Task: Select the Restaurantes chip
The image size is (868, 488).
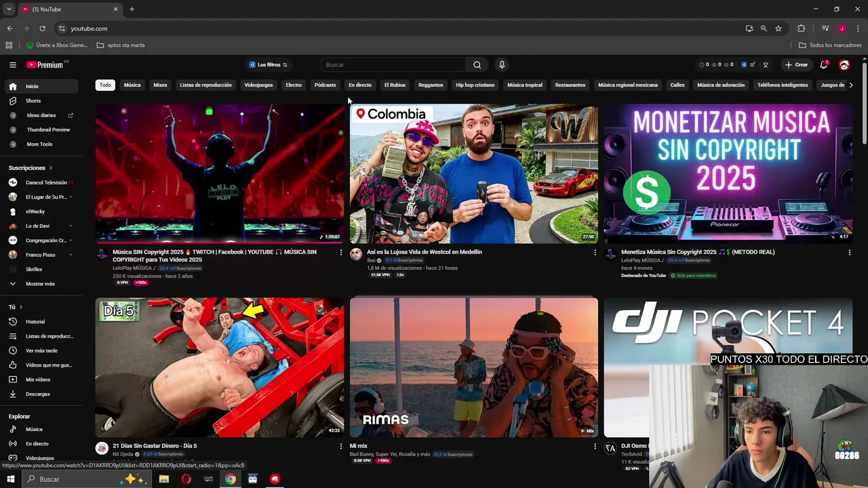Action: (x=570, y=85)
